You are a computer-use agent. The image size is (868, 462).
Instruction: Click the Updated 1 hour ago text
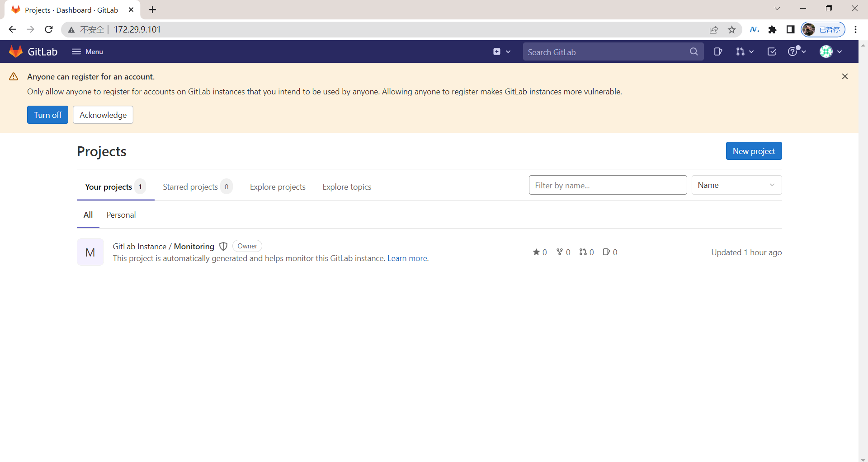coord(746,252)
